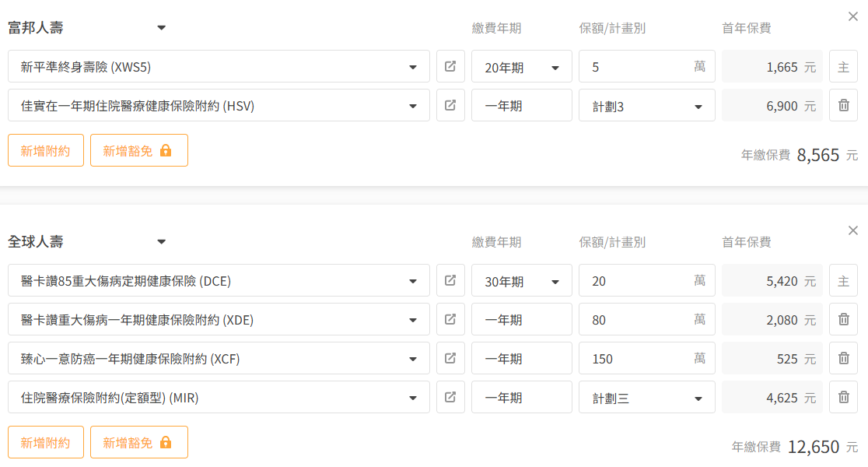
Task: Open the 30年期 payment term dropdown
Action: tap(521, 281)
